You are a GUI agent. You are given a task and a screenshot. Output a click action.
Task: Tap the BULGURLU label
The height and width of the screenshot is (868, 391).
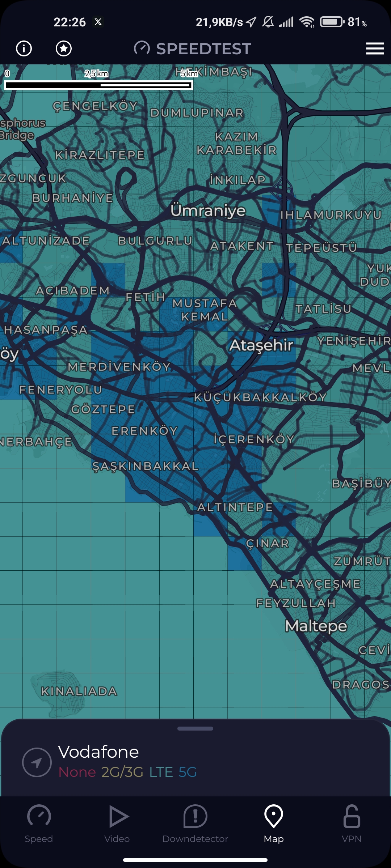coord(155,241)
